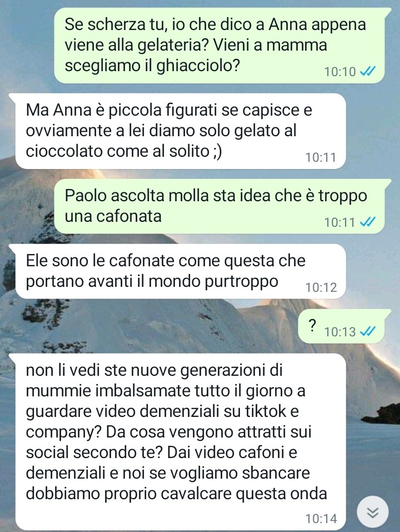Tap the 10:12 timestamp on received message
400x532 pixels.
(321, 287)
